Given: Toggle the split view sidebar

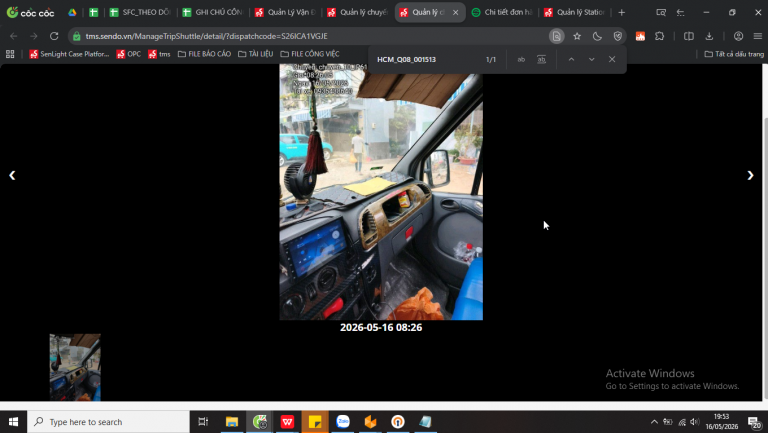Looking at the screenshot, I should click(x=689, y=36).
